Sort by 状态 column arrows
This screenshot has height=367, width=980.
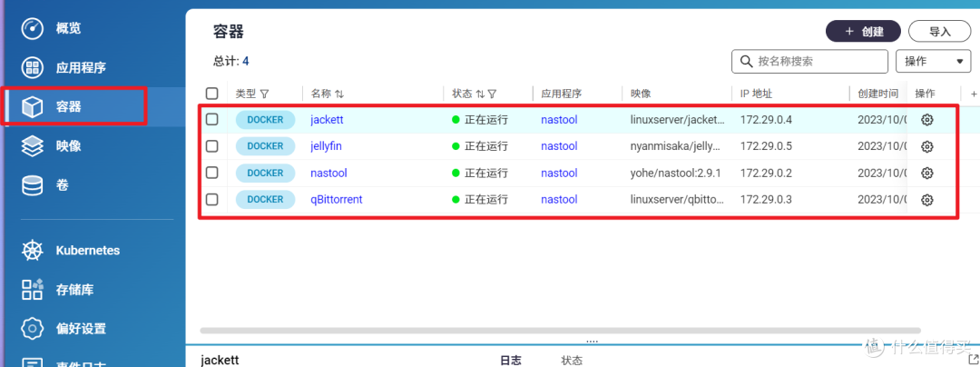pyautogui.click(x=480, y=94)
